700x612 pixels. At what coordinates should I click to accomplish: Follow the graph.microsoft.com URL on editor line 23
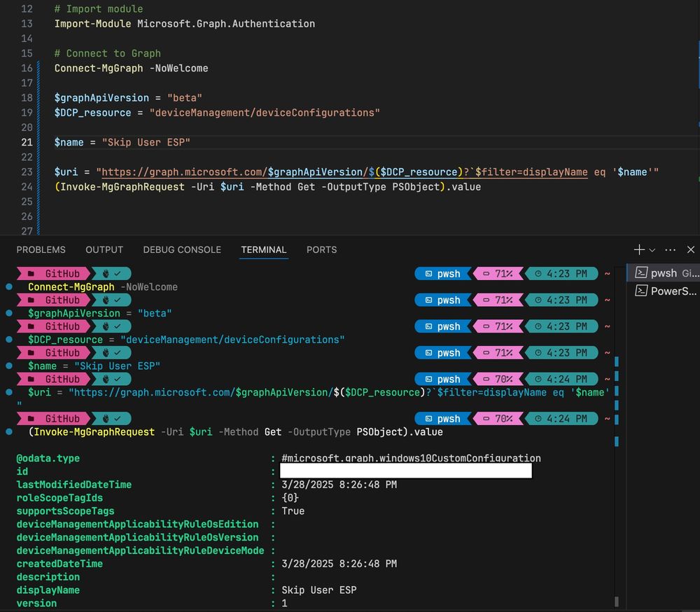[344, 172]
